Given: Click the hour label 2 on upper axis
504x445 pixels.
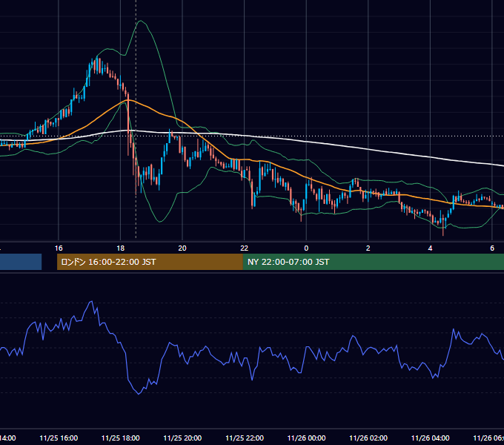Looking at the screenshot, I should (x=368, y=248).
